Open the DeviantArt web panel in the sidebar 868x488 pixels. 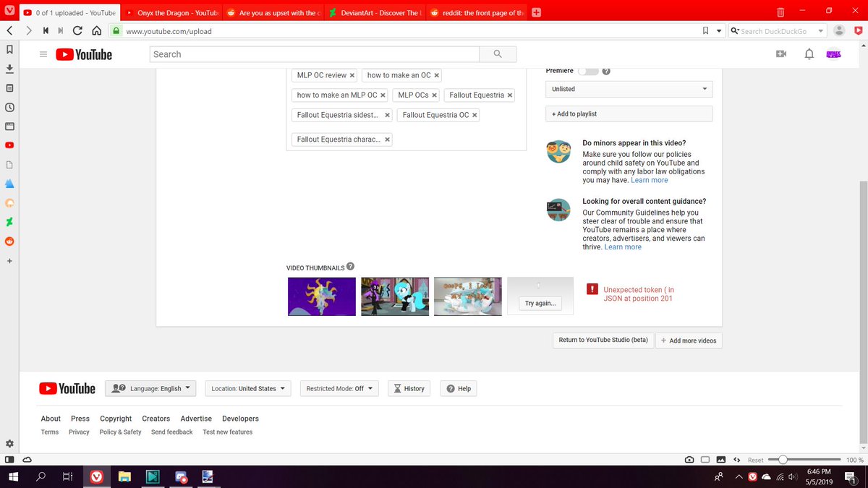click(9, 221)
